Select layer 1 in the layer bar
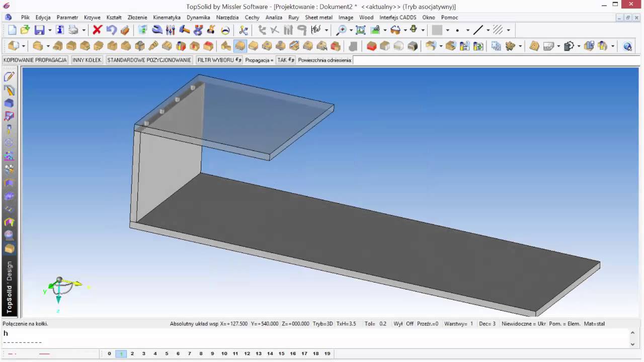644x362 pixels. (121, 353)
